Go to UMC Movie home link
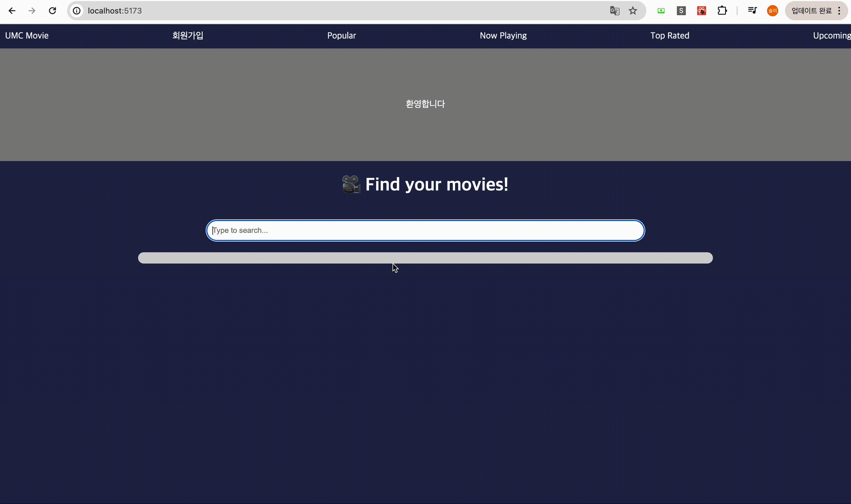The height and width of the screenshot is (504, 851). point(27,36)
